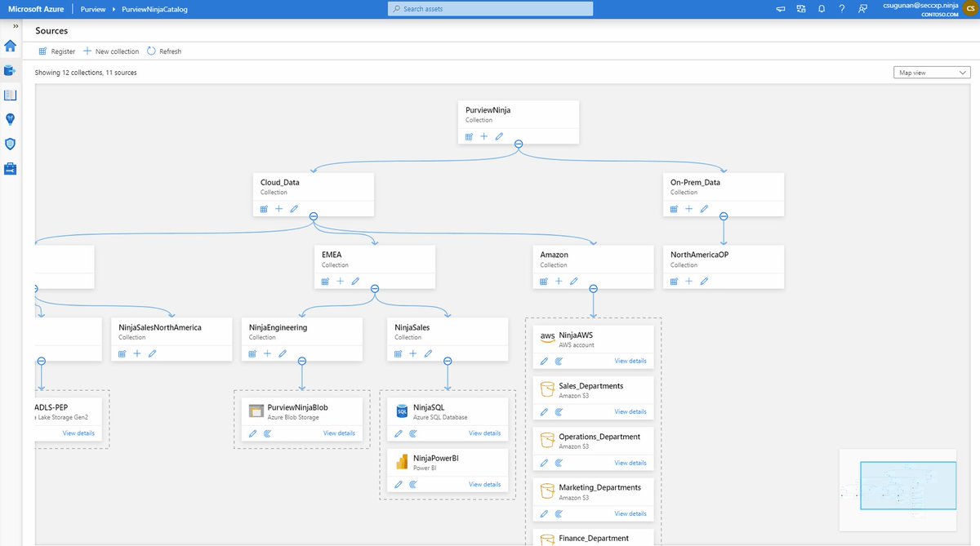Open the Map view dropdown
The height and width of the screenshot is (546, 980).
[x=932, y=73]
